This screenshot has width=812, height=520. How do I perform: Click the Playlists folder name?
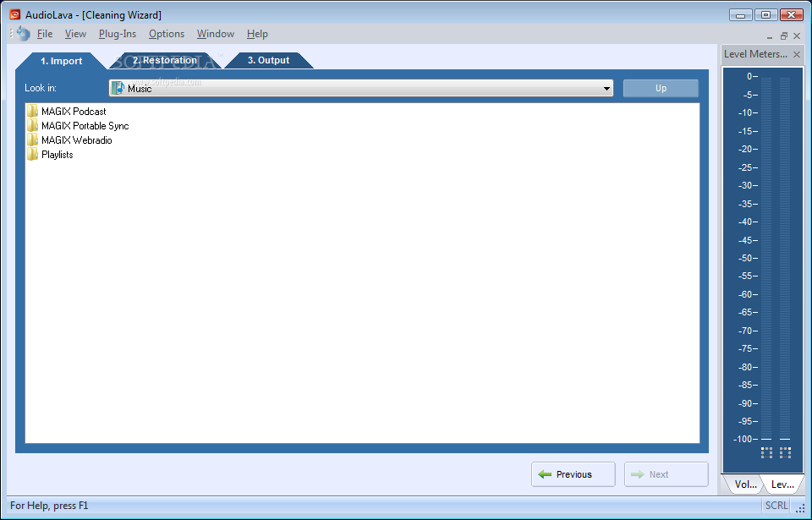pos(57,155)
